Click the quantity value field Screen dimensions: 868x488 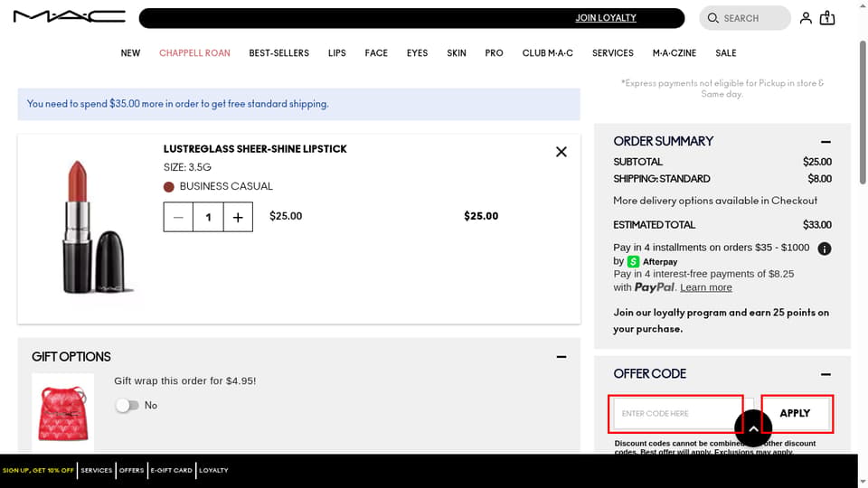(x=208, y=217)
